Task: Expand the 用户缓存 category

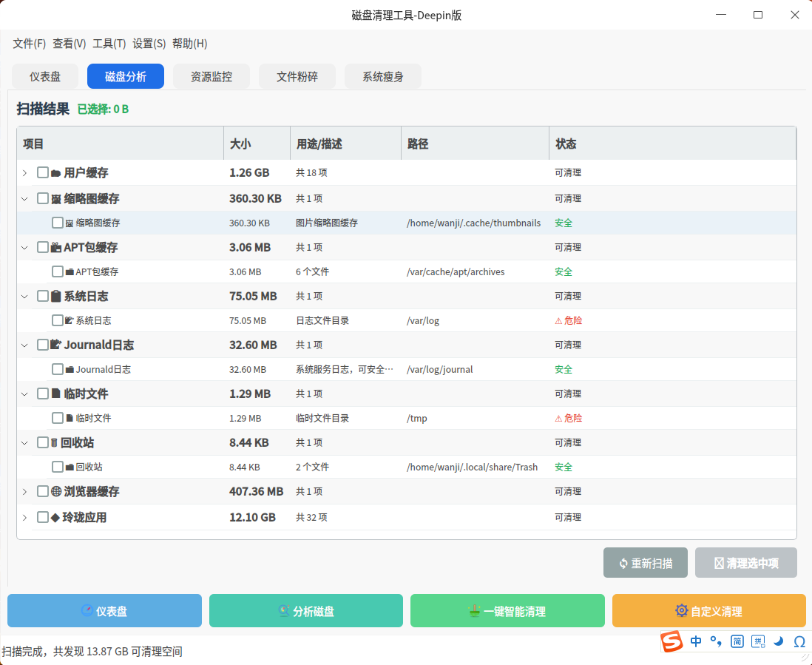Action: tap(24, 172)
